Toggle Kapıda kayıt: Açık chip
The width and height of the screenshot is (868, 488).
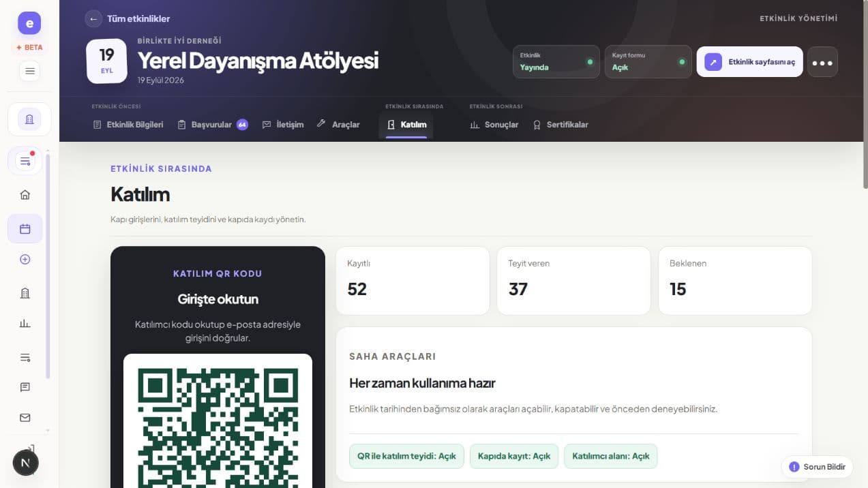514,456
